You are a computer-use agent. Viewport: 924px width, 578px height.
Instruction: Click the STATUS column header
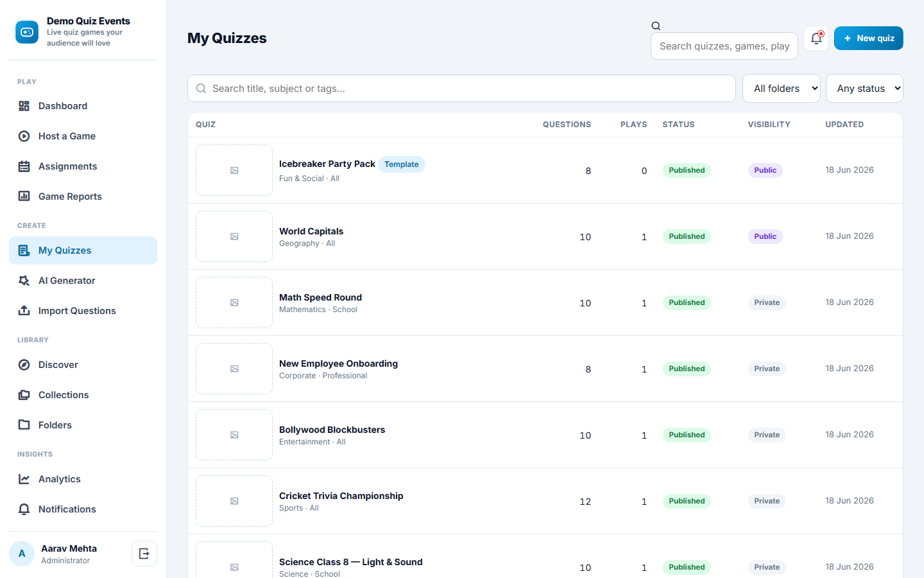(678, 125)
